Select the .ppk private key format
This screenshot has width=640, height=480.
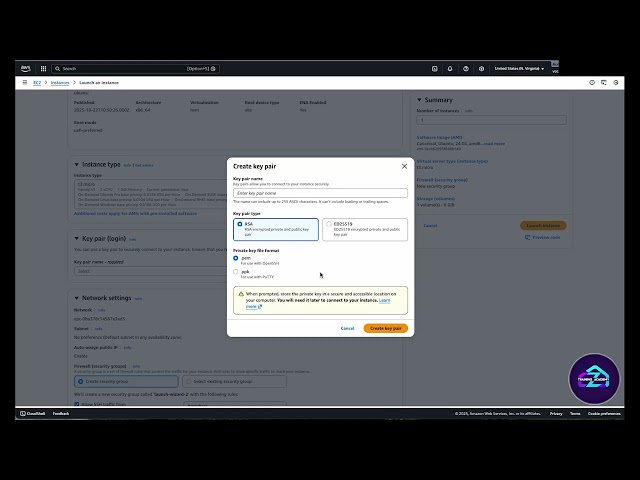click(x=236, y=271)
